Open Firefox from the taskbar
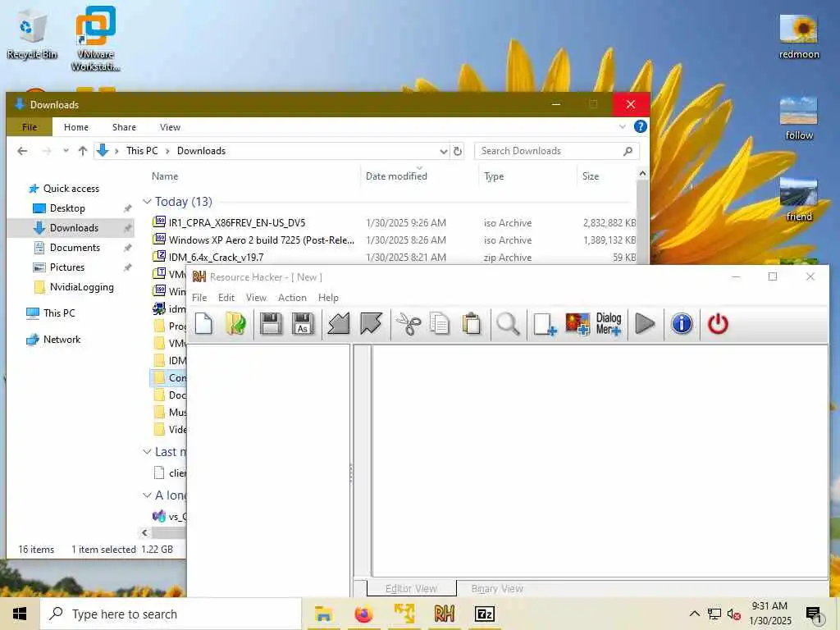The image size is (840, 630). tap(363, 614)
